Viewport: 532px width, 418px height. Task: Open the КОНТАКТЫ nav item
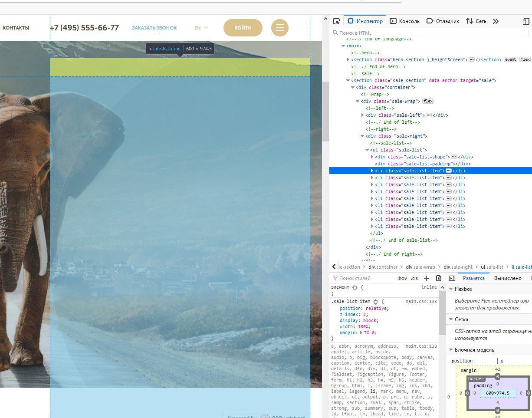pos(16,28)
